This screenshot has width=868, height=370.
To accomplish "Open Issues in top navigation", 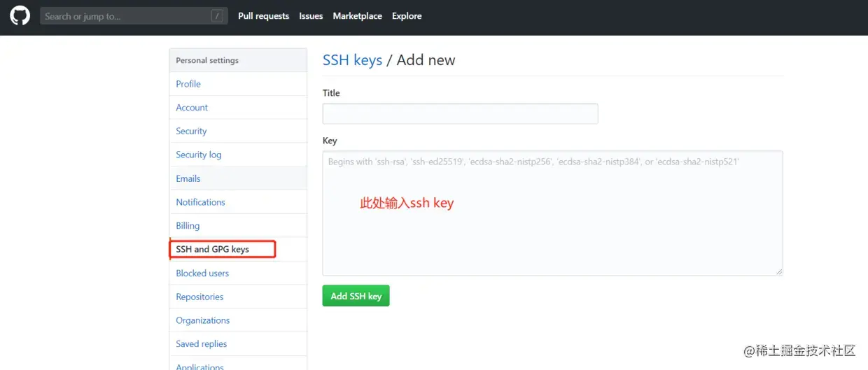I will point(311,16).
